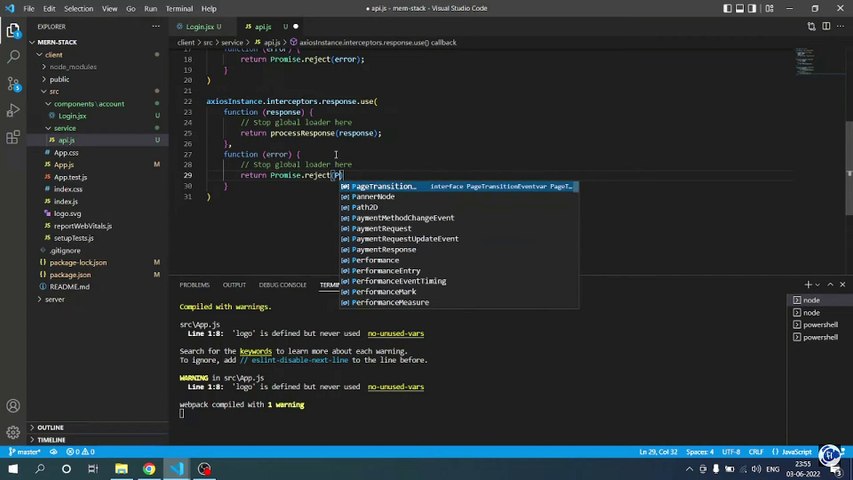This screenshot has width=853, height=480.
Task: Select PerformanceEntry autocomplete suggestion
Action: coord(459,270)
